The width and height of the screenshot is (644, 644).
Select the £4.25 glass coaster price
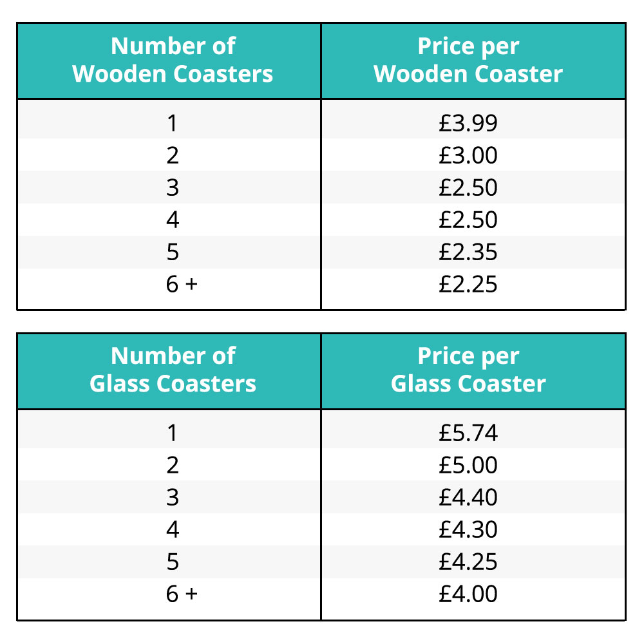pos(468,562)
